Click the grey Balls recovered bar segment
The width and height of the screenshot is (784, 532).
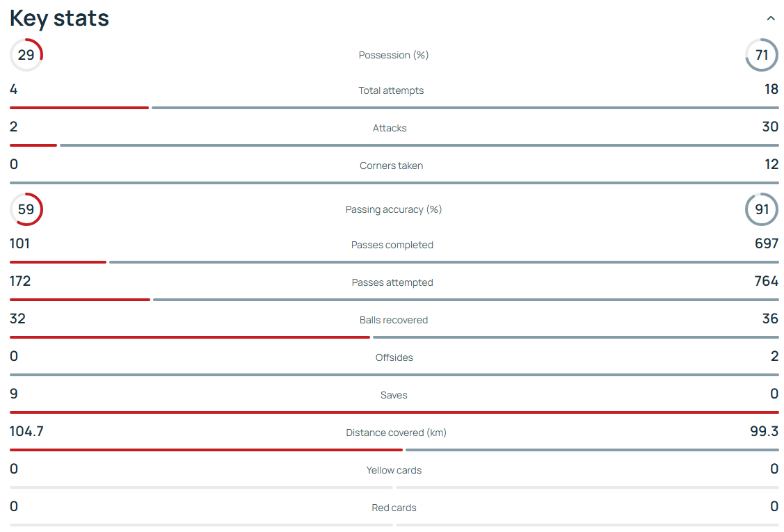(575, 337)
